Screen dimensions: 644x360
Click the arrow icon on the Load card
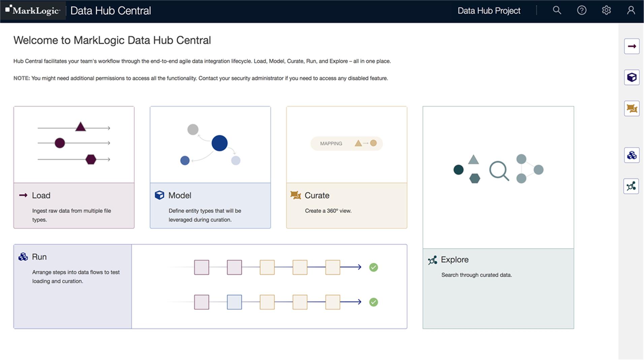click(x=23, y=195)
